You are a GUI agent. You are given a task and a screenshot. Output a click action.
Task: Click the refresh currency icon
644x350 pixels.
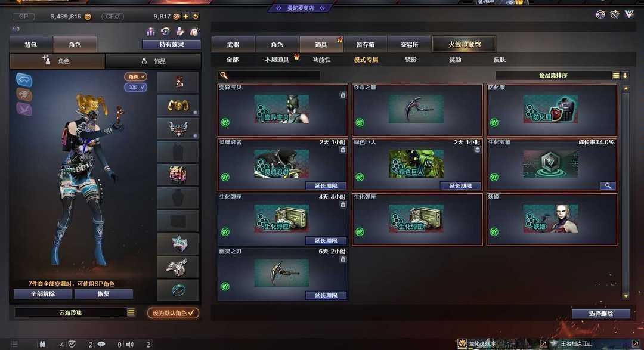click(196, 17)
